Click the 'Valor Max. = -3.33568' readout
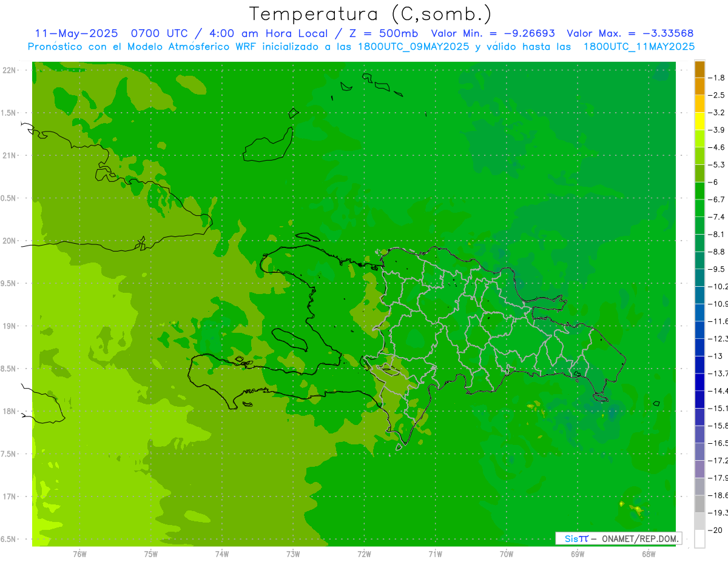The width and height of the screenshot is (728, 562). pyautogui.click(x=630, y=33)
